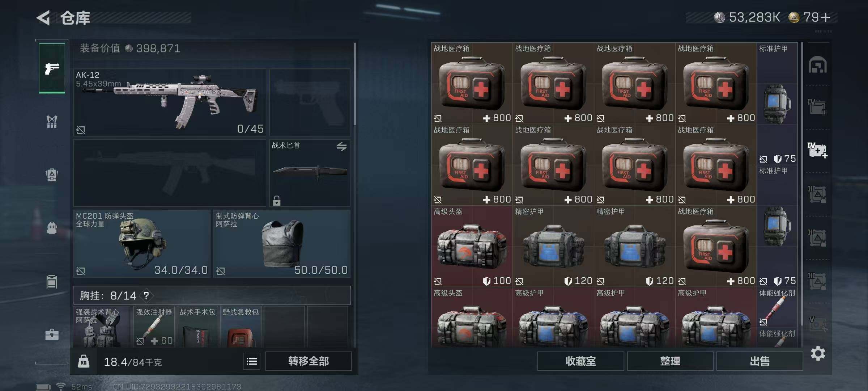Select the weapons pistol tab icon

(52, 68)
